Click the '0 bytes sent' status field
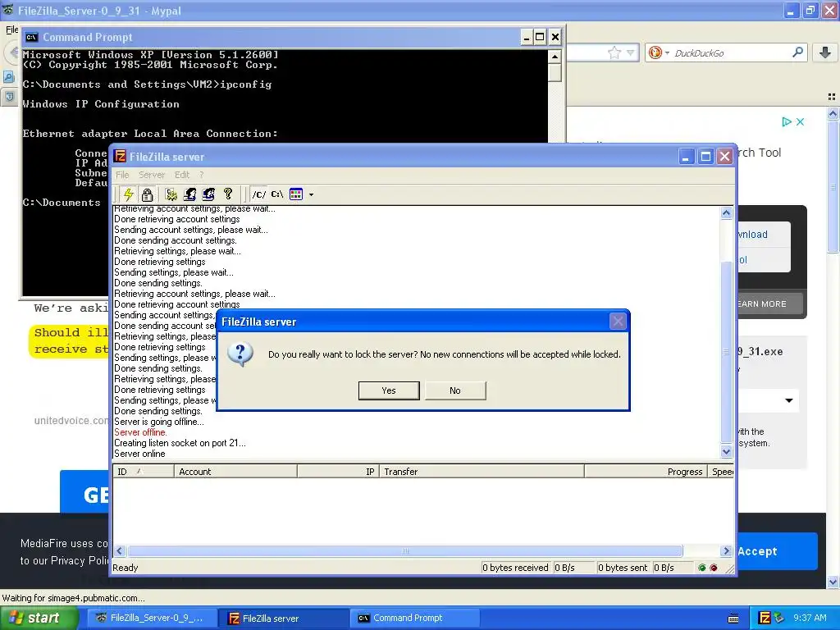Viewport: 840px width, 630px height. tap(623, 568)
